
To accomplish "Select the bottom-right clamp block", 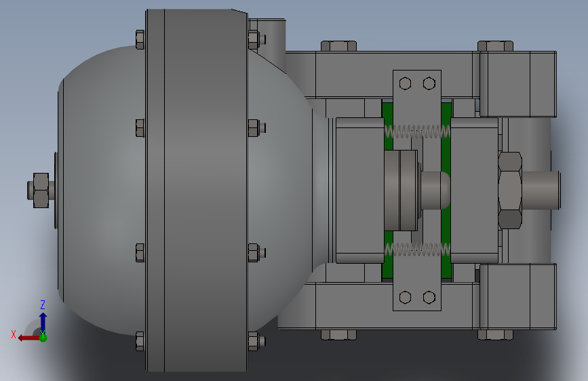I will point(518,297).
